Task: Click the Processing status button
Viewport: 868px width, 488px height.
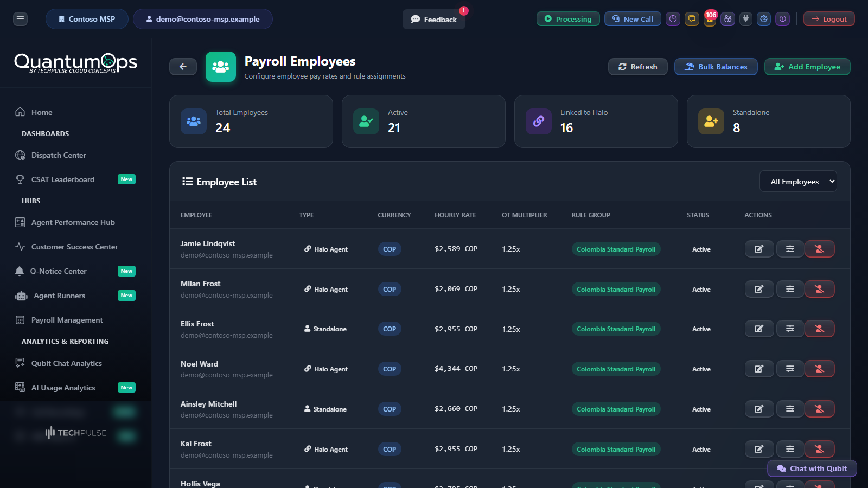Action: (568, 19)
